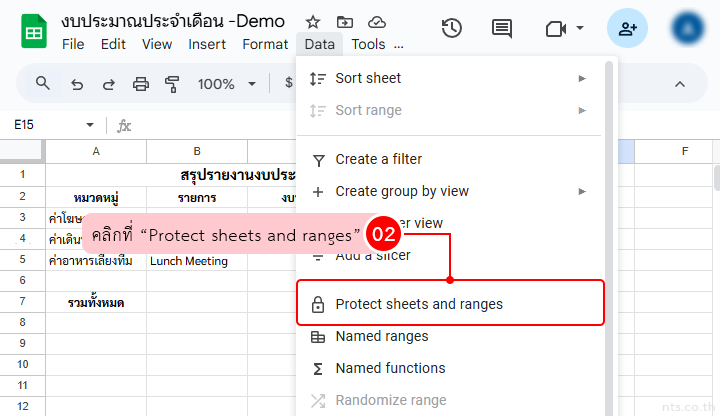Open the Format menu
This screenshot has width=720, height=416.
pos(265,44)
